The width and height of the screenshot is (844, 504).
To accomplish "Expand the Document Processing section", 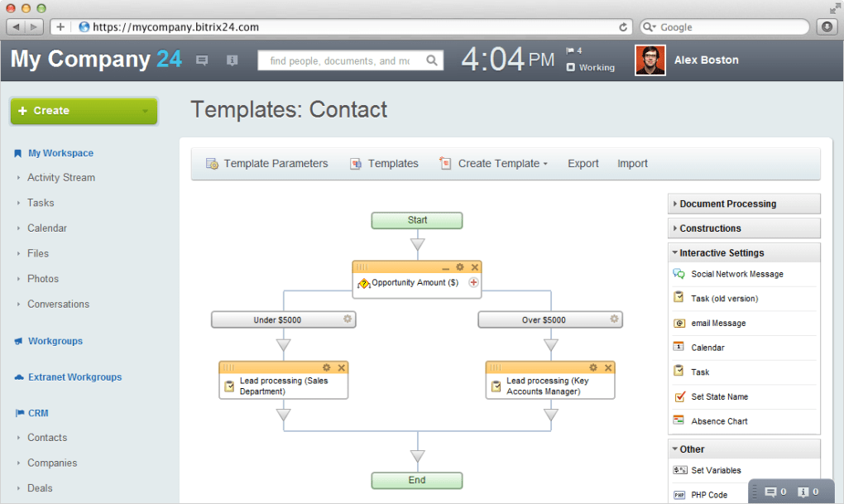I will click(x=727, y=204).
